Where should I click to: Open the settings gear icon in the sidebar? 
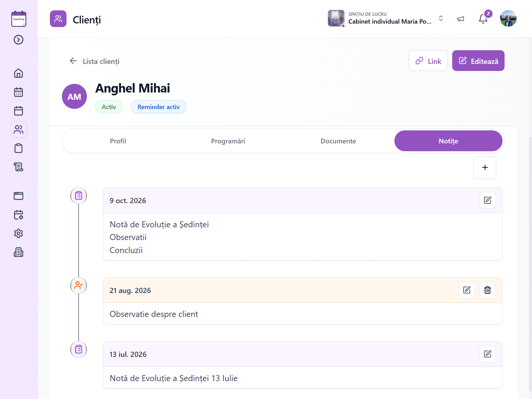pos(19,233)
